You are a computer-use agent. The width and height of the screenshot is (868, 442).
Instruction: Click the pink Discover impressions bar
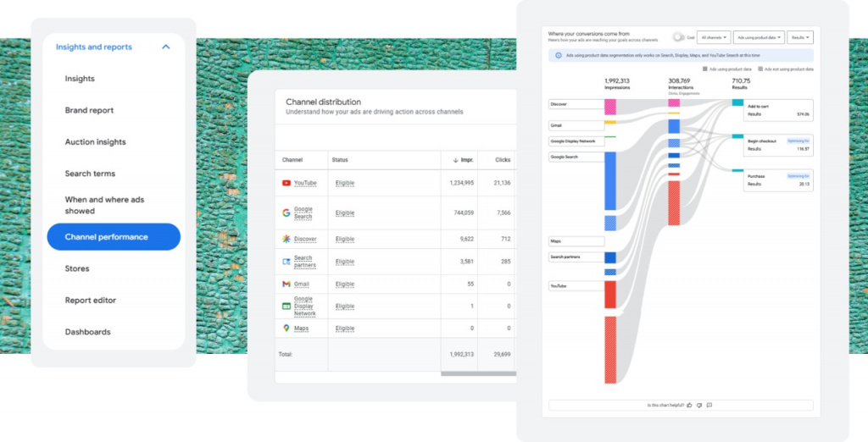click(610, 107)
